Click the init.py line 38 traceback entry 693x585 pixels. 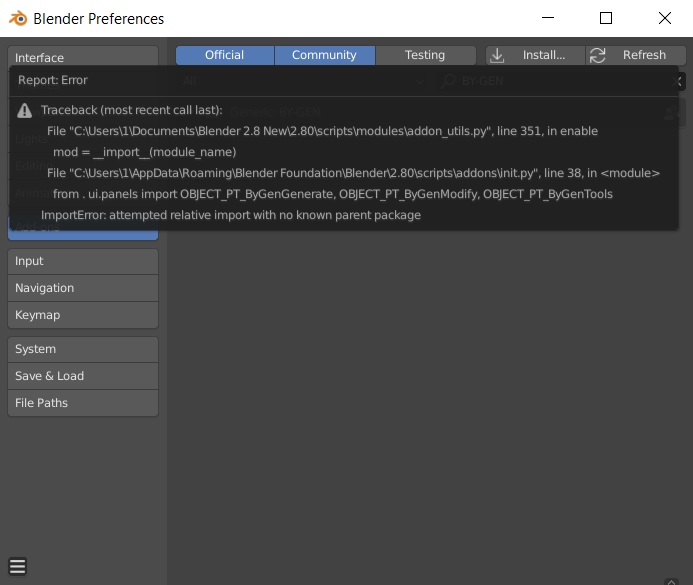(353, 173)
